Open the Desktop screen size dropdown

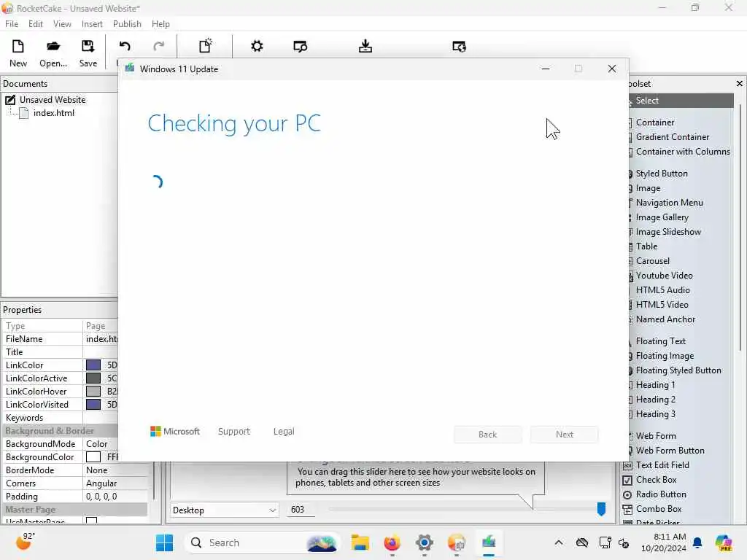(x=224, y=510)
